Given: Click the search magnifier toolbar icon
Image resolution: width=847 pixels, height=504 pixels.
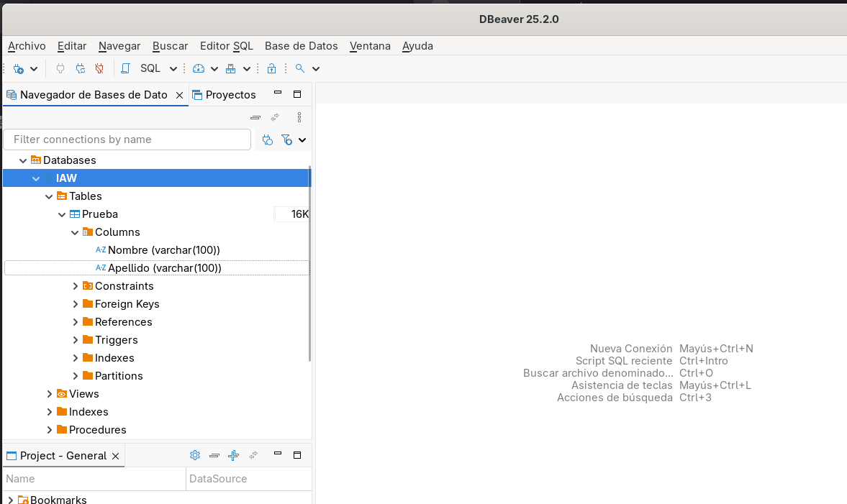Looking at the screenshot, I should point(300,68).
